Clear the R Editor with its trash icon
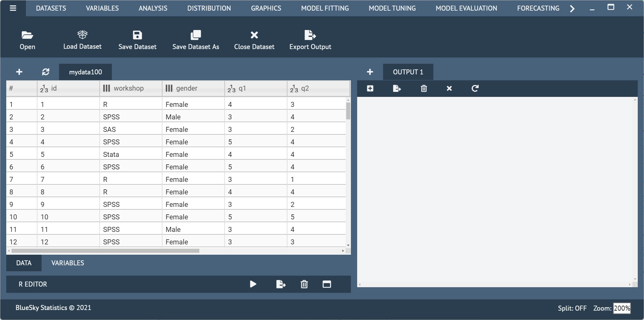Image resolution: width=644 pixels, height=320 pixels. [x=304, y=284]
